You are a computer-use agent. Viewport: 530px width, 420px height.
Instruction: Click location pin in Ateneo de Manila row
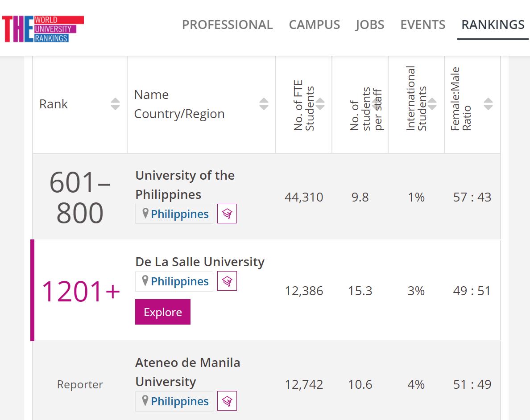pyautogui.click(x=145, y=401)
